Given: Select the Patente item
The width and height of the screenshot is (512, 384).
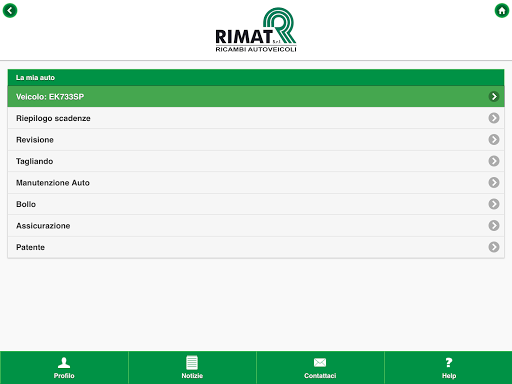Looking at the screenshot, I should click(x=256, y=247).
